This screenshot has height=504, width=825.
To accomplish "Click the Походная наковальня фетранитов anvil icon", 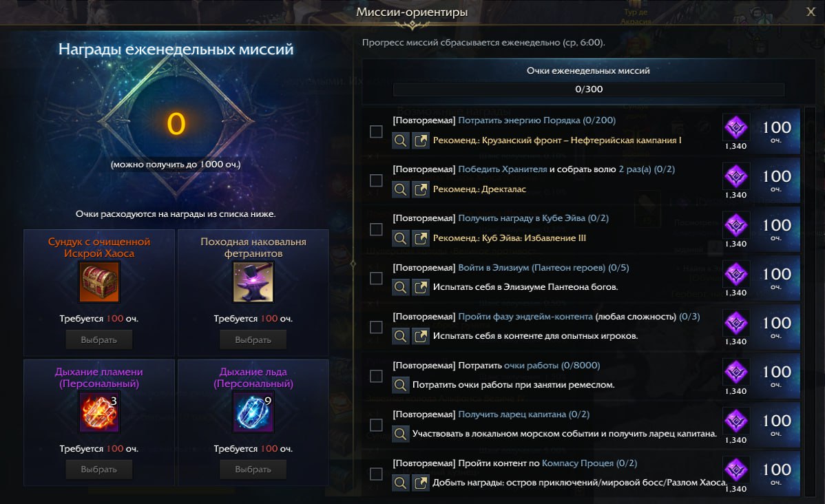I will [x=253, y=282].
